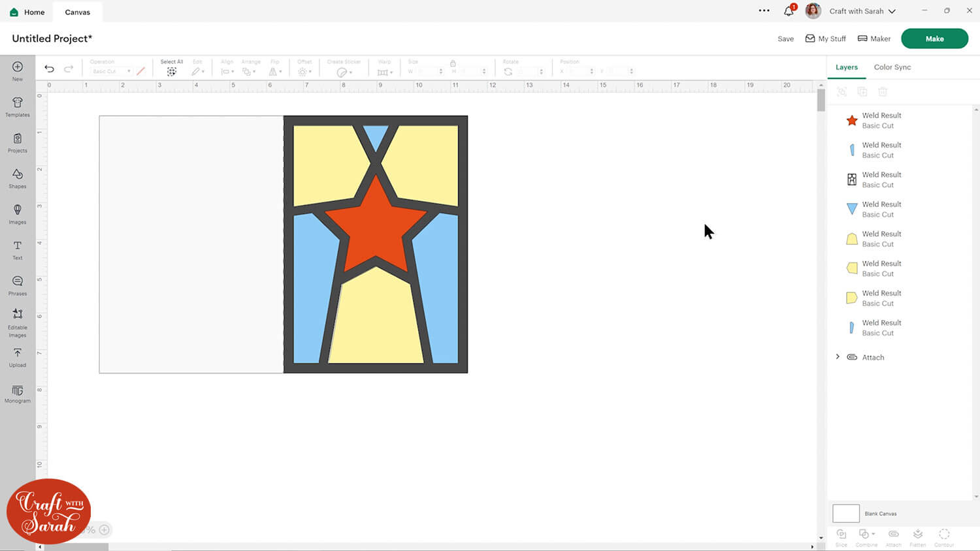This screenshot has width=980, height=551.
Task: Open the Craft with Sarah account dropdown
Action: coord(862,11)
